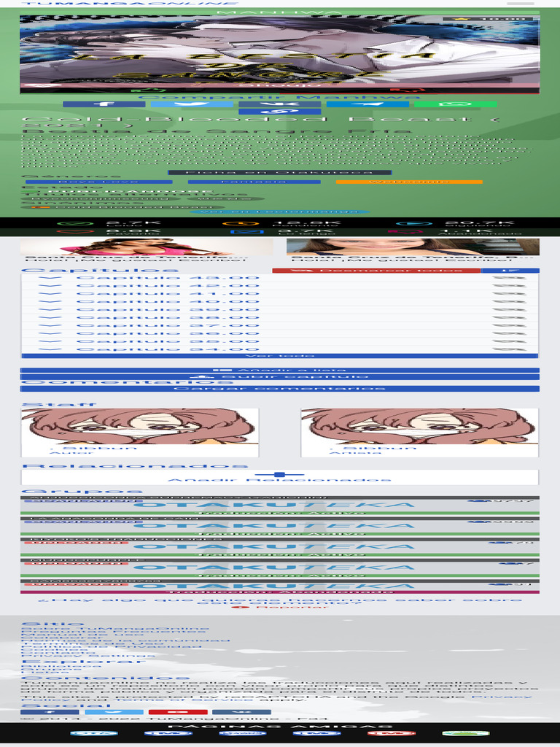The height and width of the screenshot is (747, 560).
Task: Open footer VK social button
Action: 241,712
